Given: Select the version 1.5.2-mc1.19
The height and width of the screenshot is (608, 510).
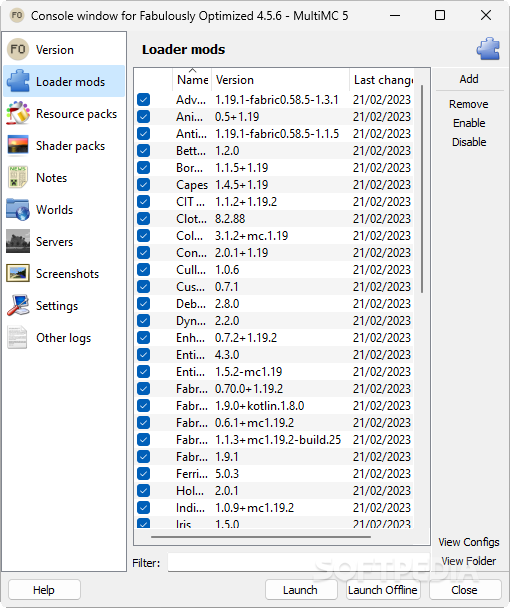Looking at the screenshot, I should coord(248,371).
